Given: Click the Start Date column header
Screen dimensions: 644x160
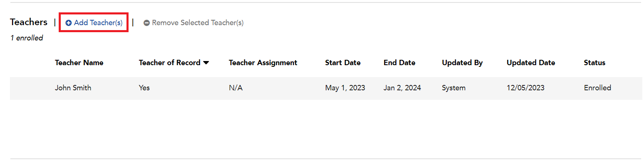Looking at the screenshot, I should (x=343, y=63).
